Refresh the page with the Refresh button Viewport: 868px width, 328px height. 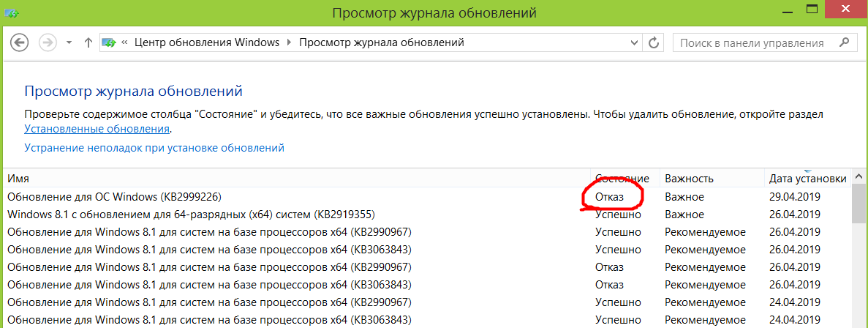pyautogui.click(x=654, y=42)
